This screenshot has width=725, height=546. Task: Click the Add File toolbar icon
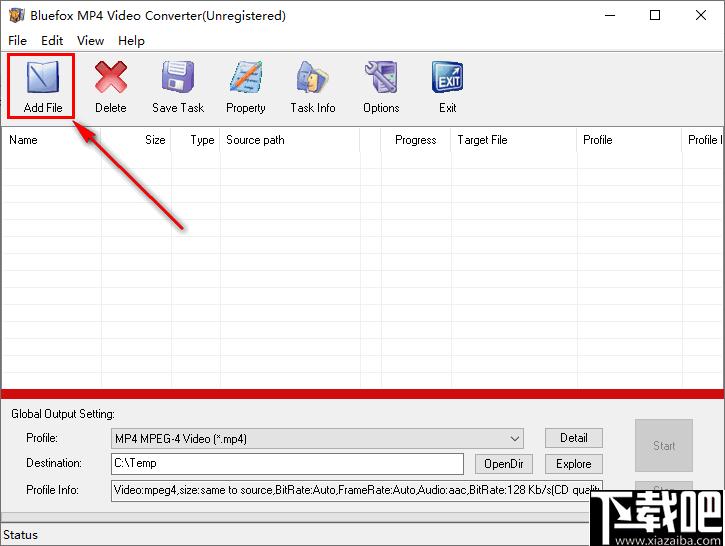[42, 78]
